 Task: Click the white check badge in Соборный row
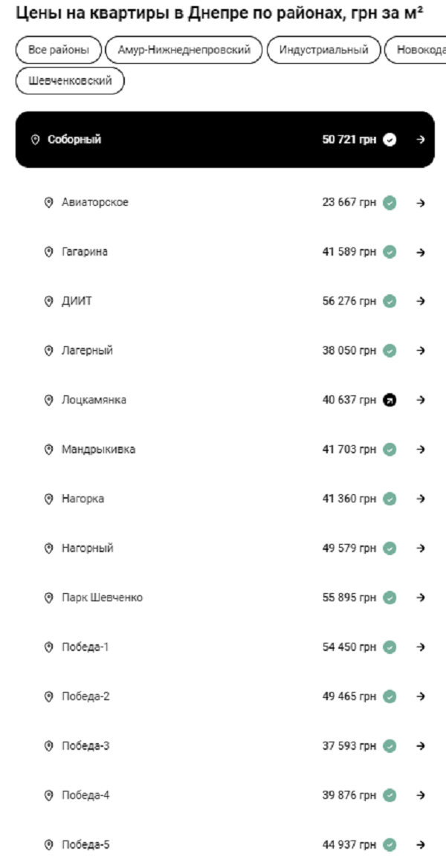pyautogui.click(x=390, y=140)
